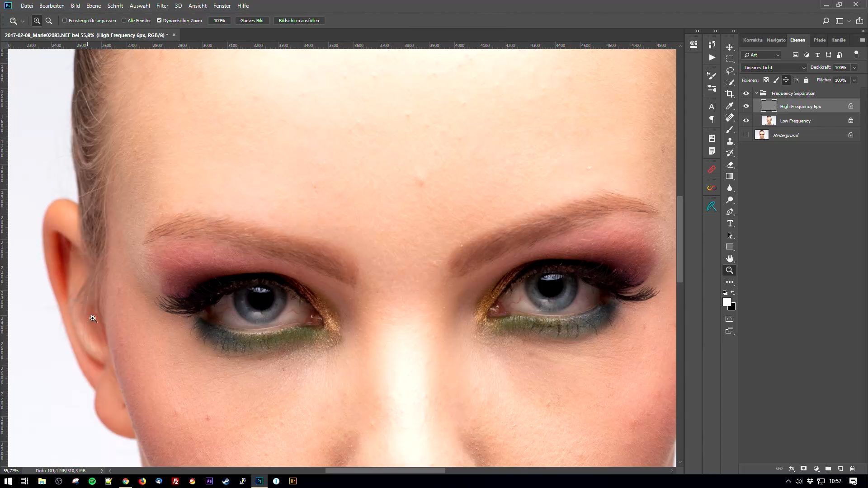The image size is (868, 488).
Task: Select the horizontal Type tool
Action: pos(730,224)
